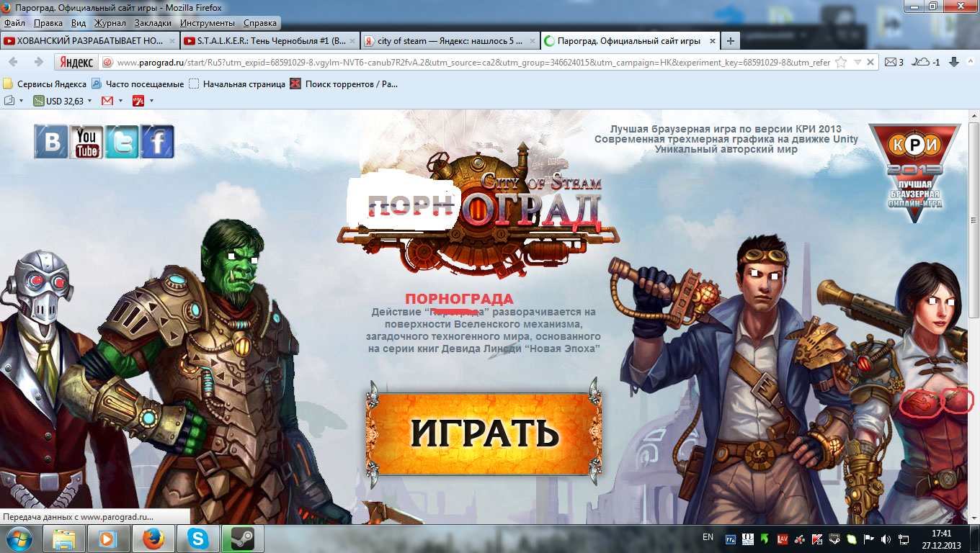Click the Kaspersky tray icon

pyautogui.click(x=817, y=538)
